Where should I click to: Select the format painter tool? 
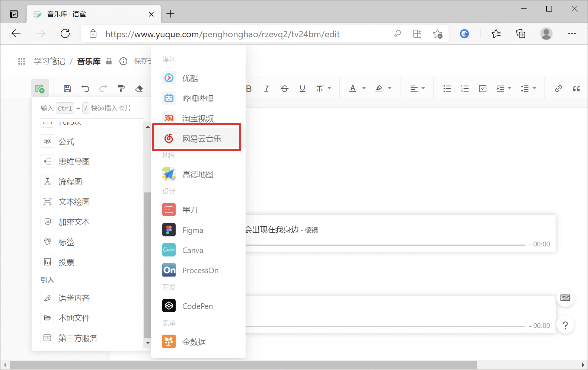(121, 89)
